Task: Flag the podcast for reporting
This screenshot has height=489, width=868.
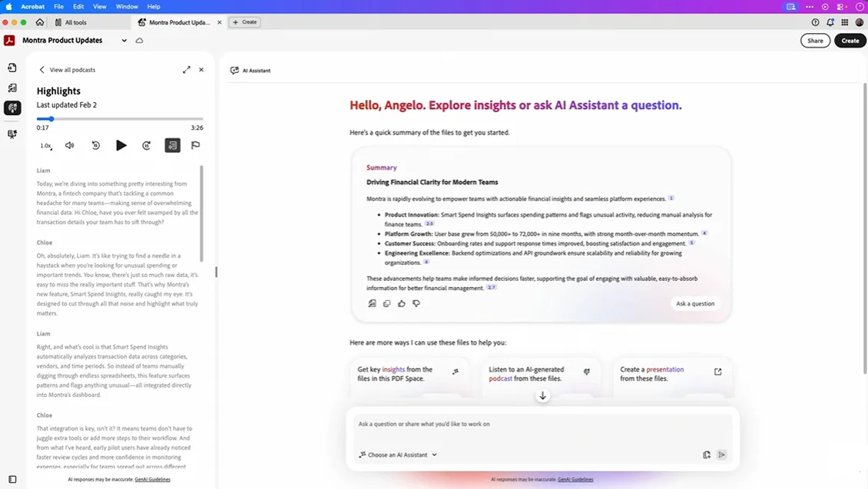Action: point(195,146)
